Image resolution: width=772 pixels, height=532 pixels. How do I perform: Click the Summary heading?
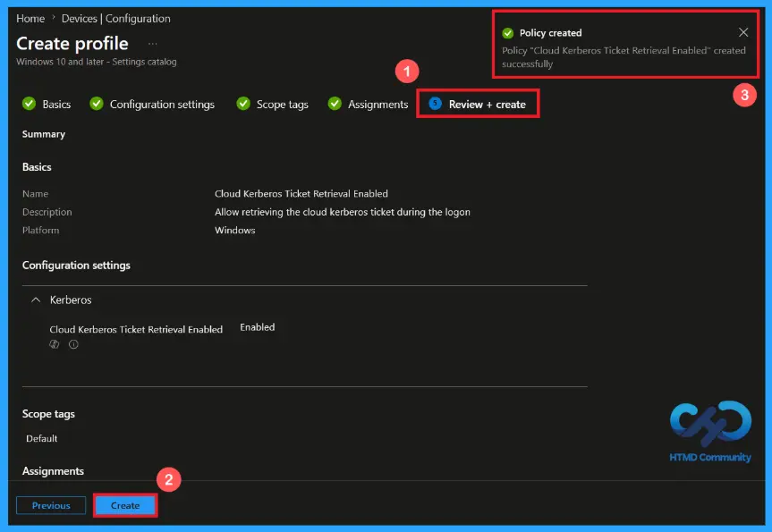(x=43, y=134)
